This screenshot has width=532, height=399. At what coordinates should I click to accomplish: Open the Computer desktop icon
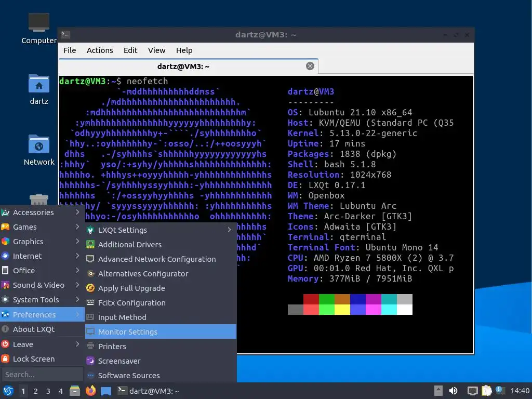pos(38,29)
